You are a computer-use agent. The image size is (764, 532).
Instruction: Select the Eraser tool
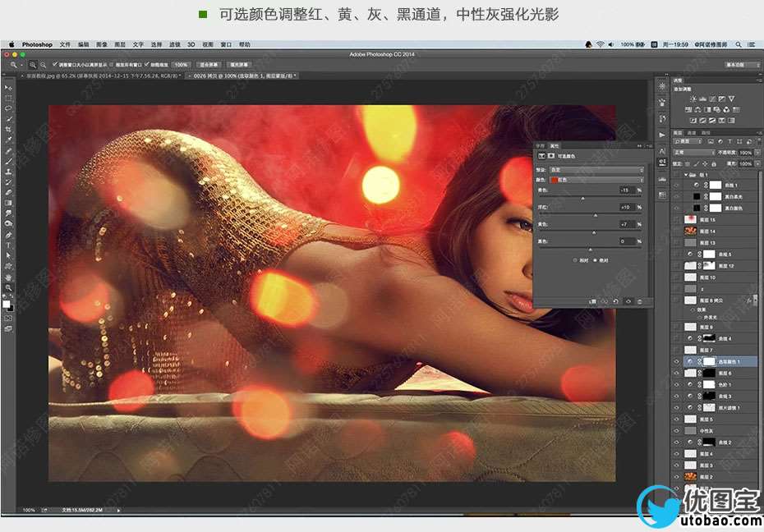point(8,192)
